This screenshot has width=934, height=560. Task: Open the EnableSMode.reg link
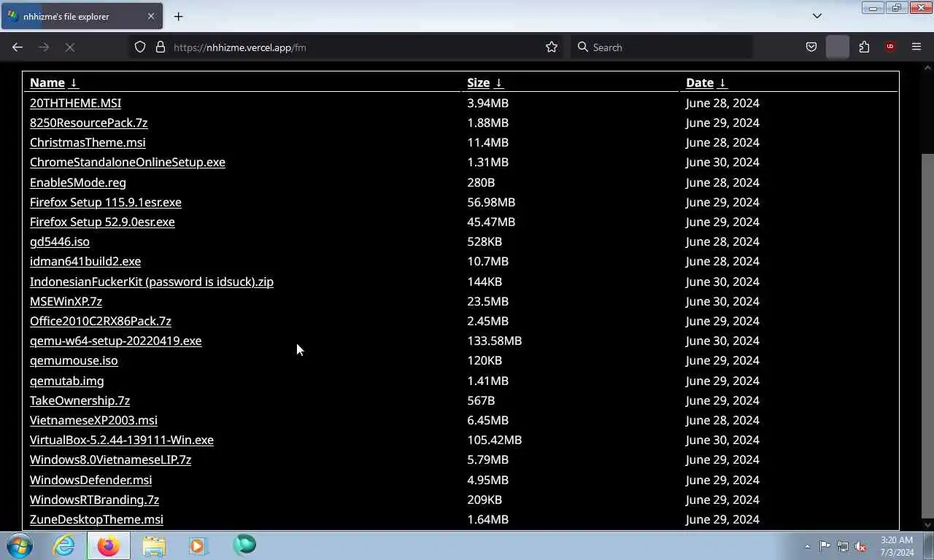pyautogui.click(x=77, y=182)
